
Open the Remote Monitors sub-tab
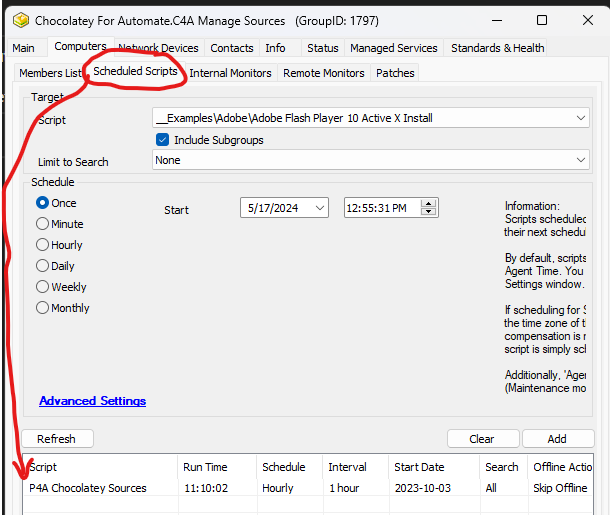pos(324,73)
